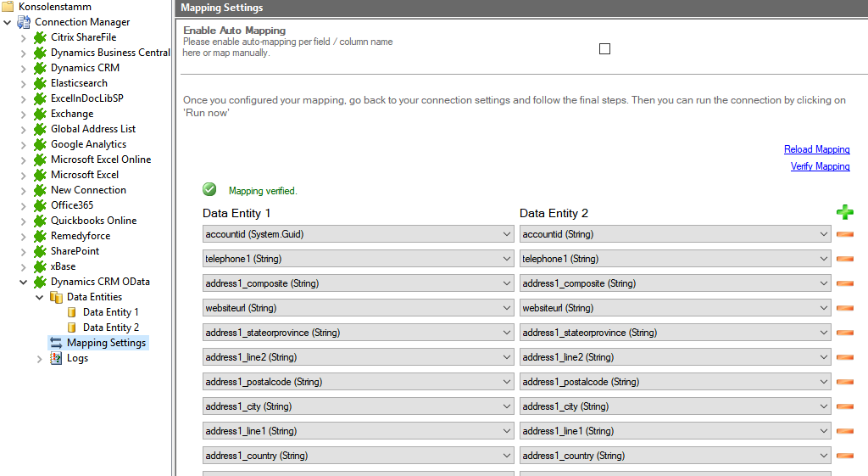The image size is (868, 476).
Task: Open Data Entity 2 address1_country dropdown
Action: pyautogui.click(x=823, y=456)
